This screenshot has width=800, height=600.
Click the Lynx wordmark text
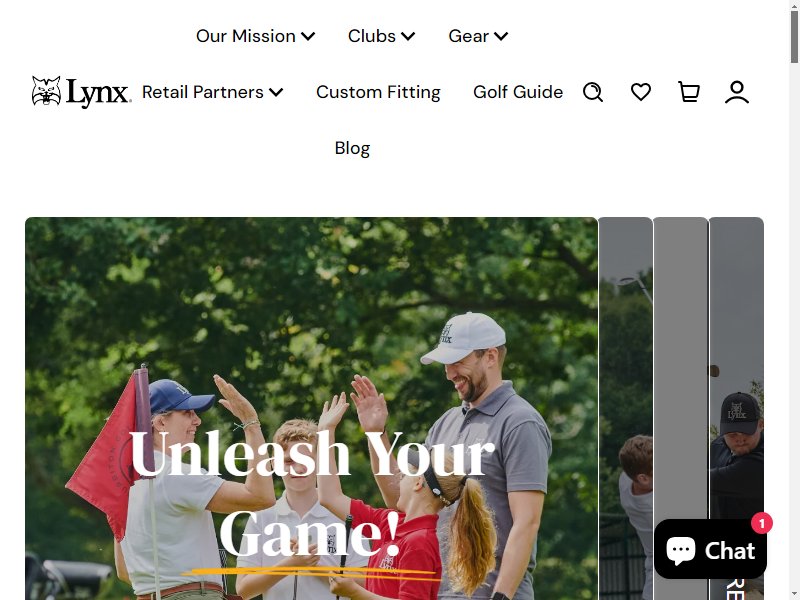coord(98,93)
